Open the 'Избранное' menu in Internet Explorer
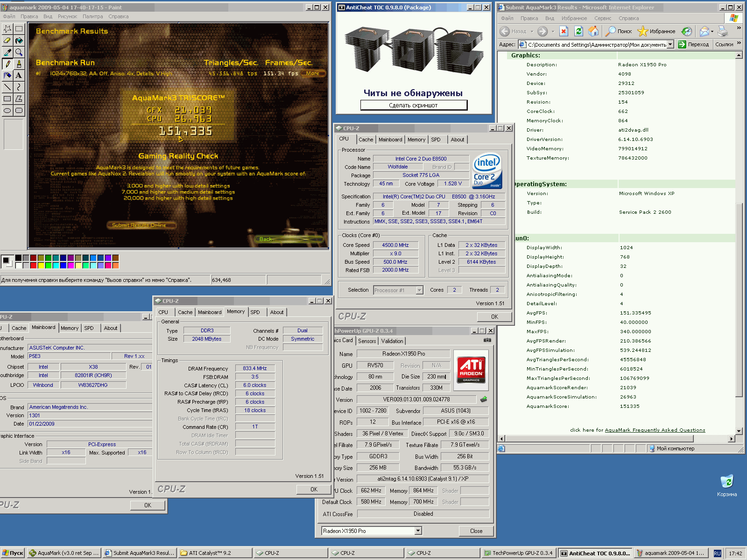This screenshot has width=747, height=560. (x=574, y=18)
